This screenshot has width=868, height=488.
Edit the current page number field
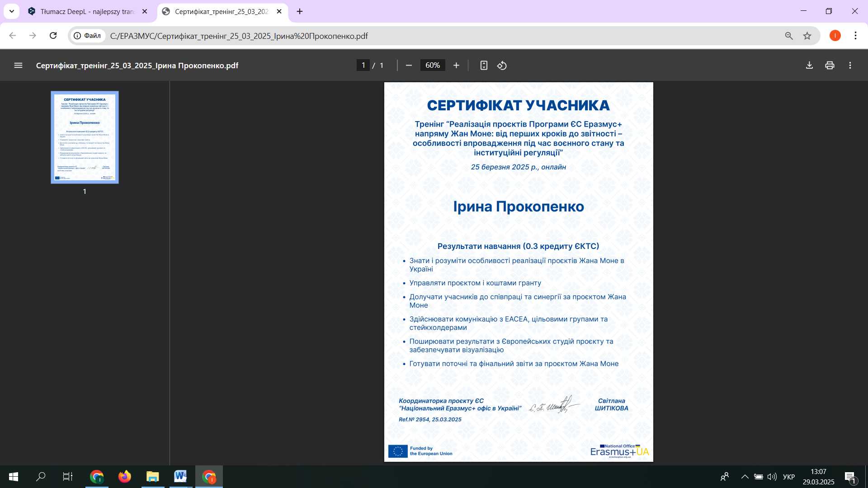[x=363, y=66]
